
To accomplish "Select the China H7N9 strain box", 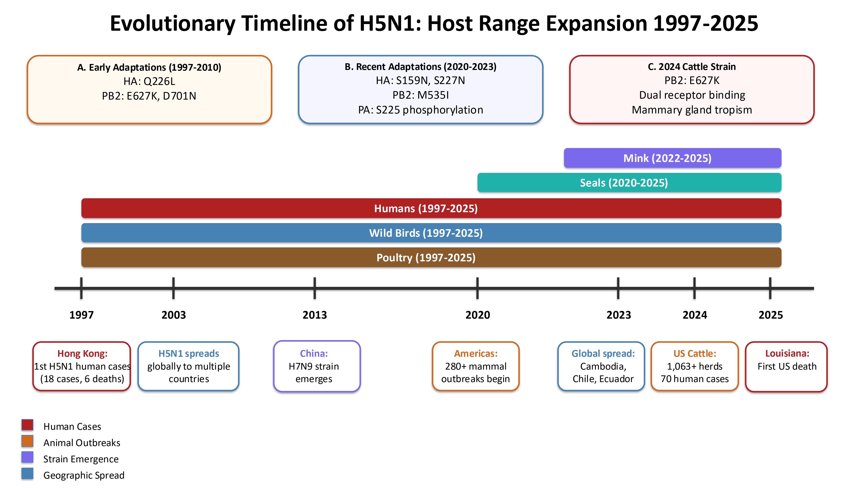I will point(317,366).
